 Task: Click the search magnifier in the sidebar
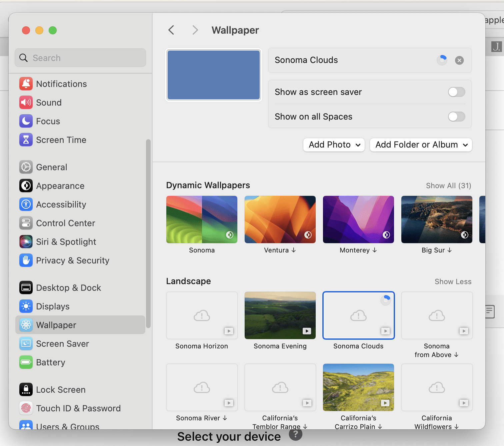coord(23,58)
